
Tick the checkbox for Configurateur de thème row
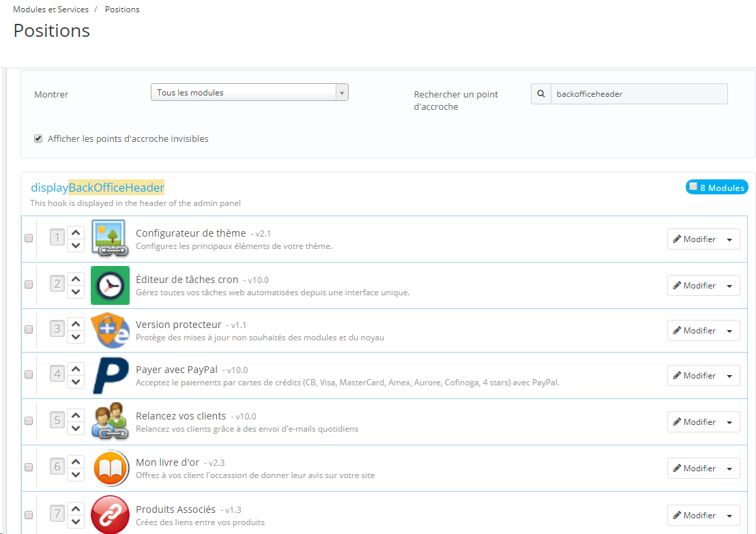tap(29, 238)
